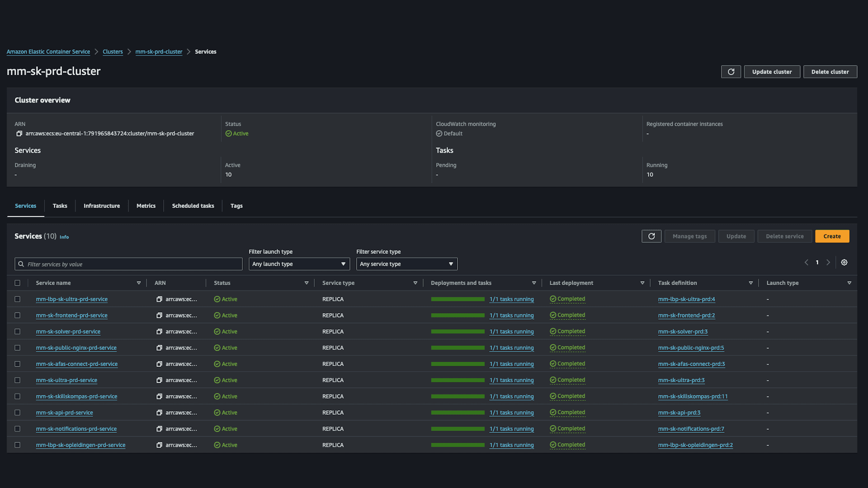Click progress bar of mm-lbp-sk-ultra-prd-service
Screen dimensions: 868x488
458,299
